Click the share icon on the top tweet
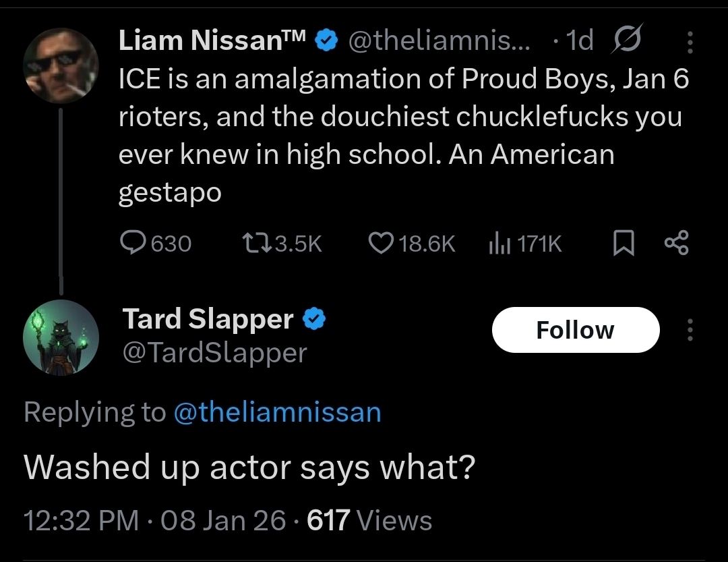This screenshot has height=562, width=728. (x=676, y=243)
